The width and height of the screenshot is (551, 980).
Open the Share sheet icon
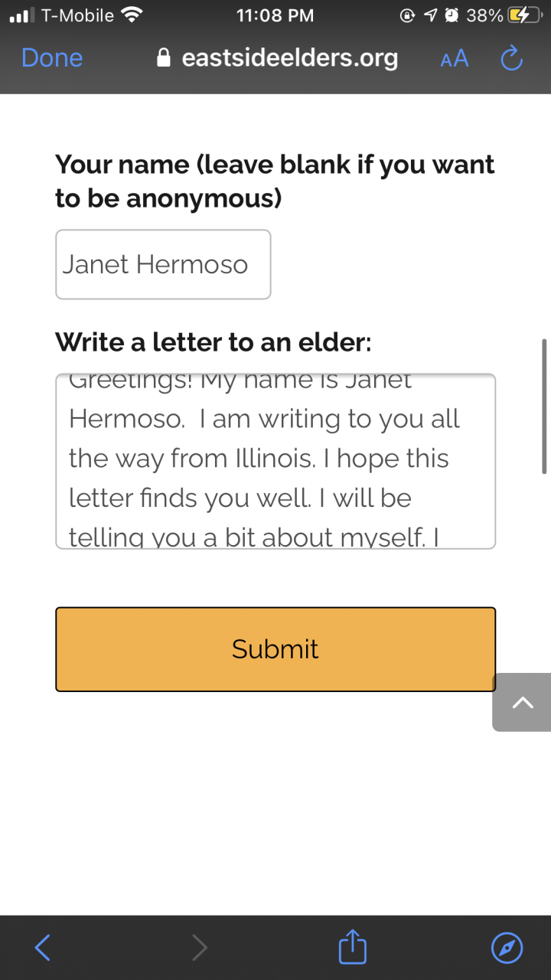352,947
